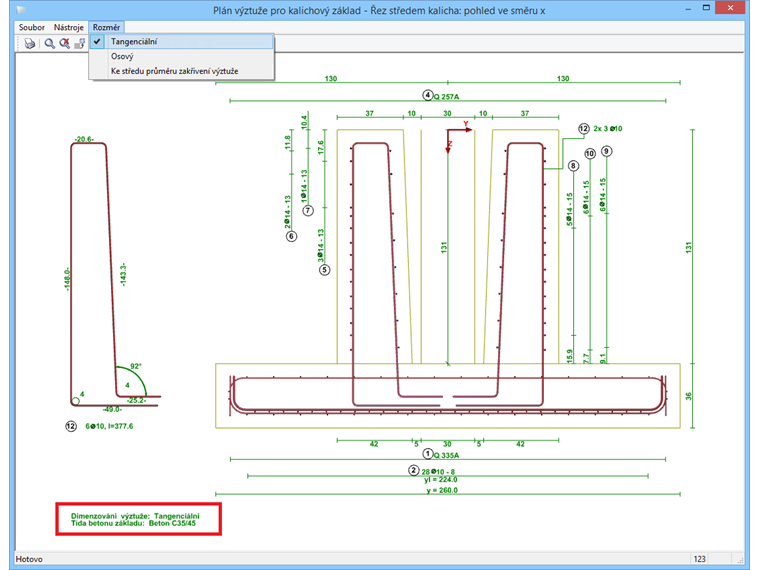
Task: Click the -143.3- bar length label
Action: (x=123, y=275)
